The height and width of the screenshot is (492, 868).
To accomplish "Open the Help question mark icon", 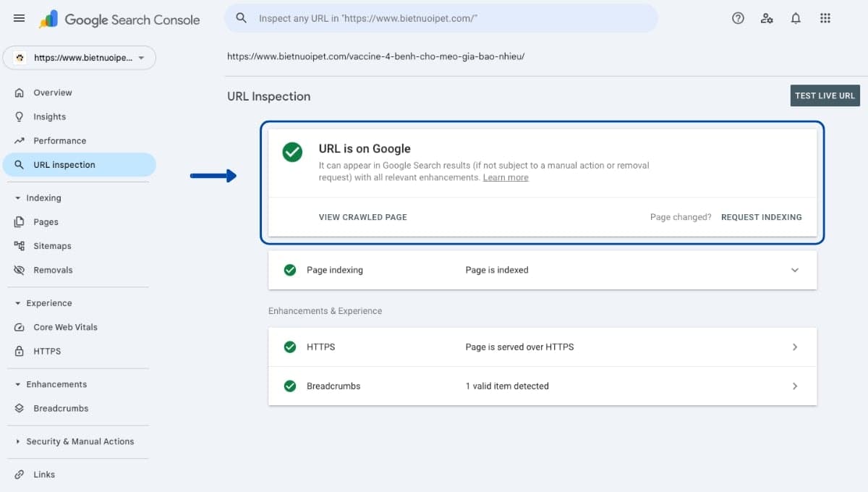I will point(738,19).
